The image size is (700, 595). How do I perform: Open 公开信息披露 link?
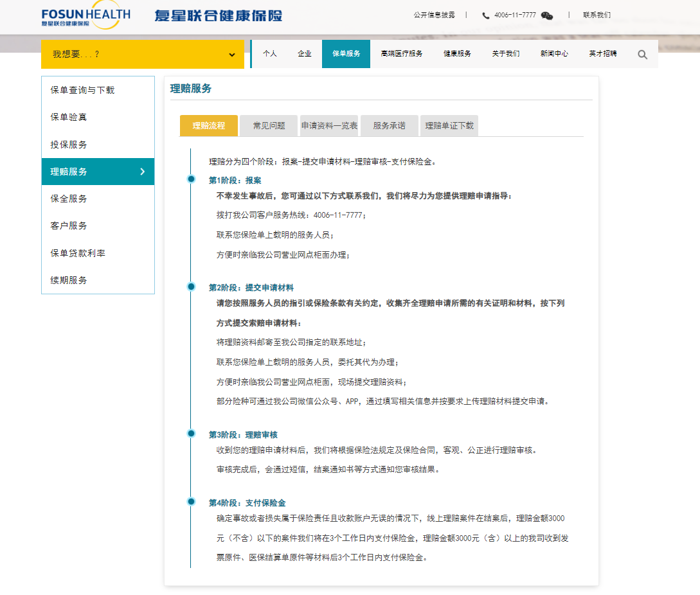click(x=434, y=15)
